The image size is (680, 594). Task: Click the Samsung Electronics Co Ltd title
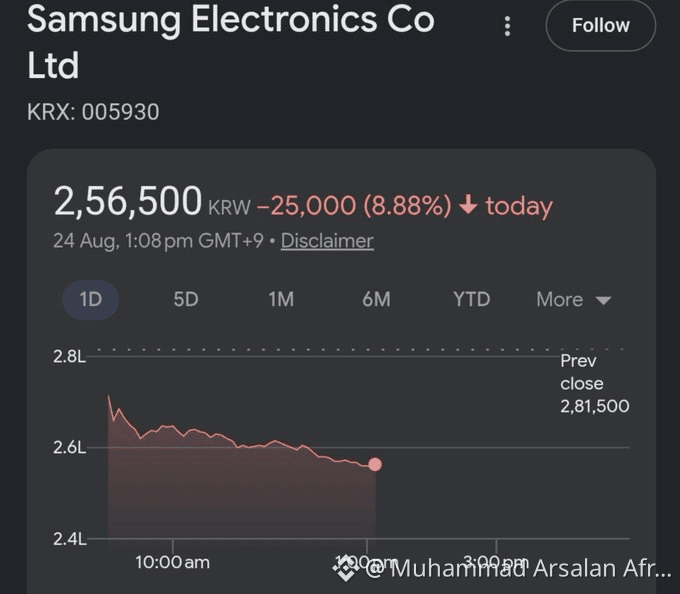coord(230,42)
